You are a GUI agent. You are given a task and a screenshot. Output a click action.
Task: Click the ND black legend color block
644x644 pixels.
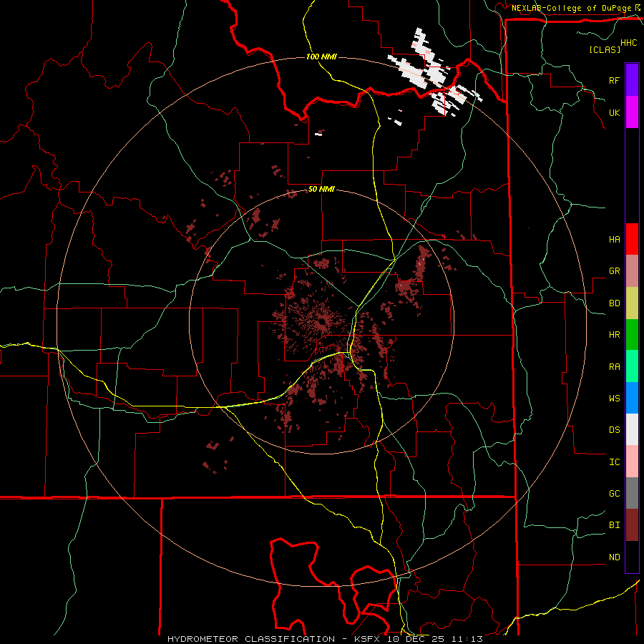click(x=632, y=557)
